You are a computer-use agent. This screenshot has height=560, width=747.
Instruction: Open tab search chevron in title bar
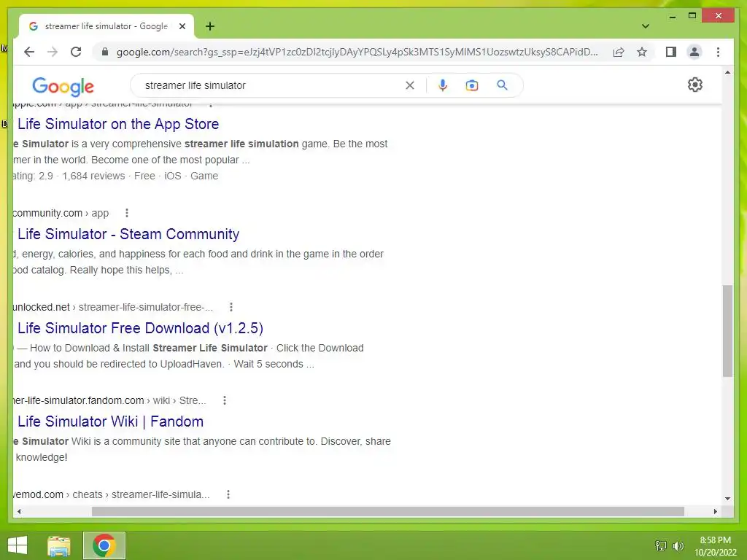pos(646,26)
